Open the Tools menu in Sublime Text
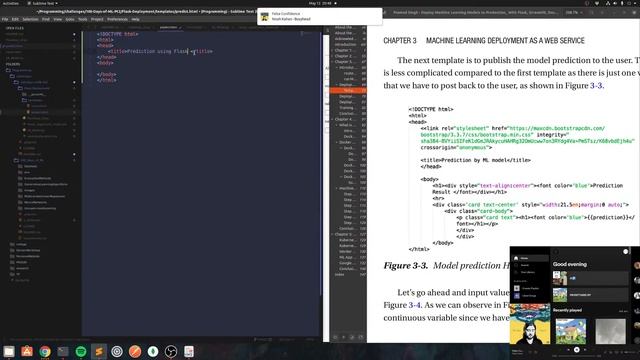The image size is (640, 360). (x=82, y=19)
